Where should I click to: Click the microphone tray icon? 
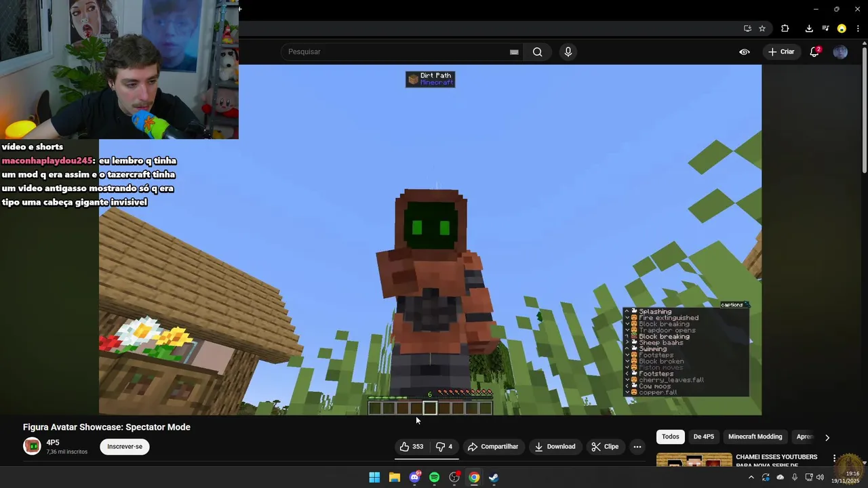pos(795,478)
